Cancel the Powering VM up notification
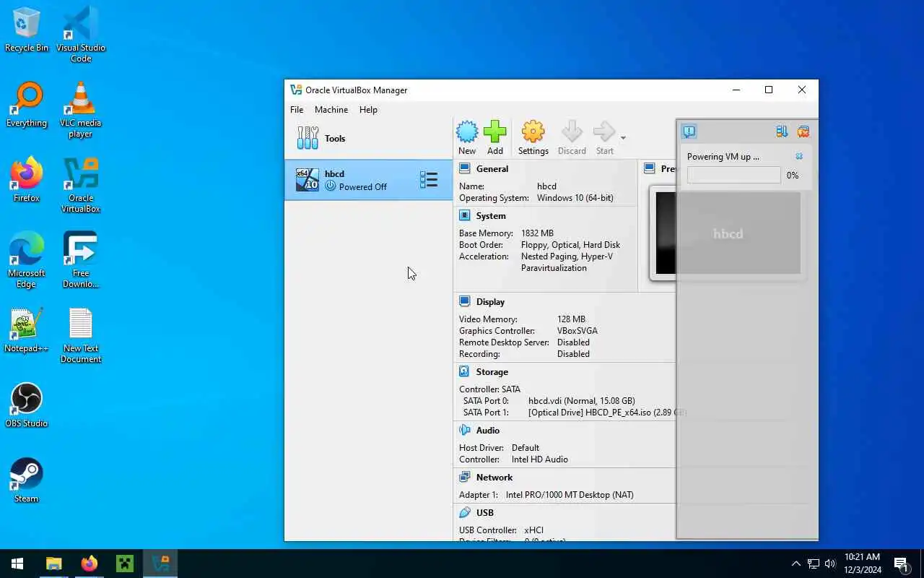 point(799,156)
